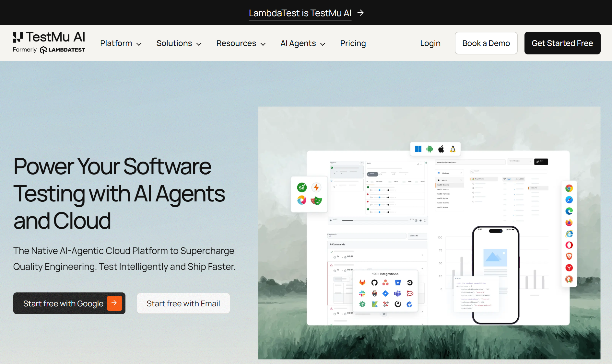Open the Login page

coord(430,43)
